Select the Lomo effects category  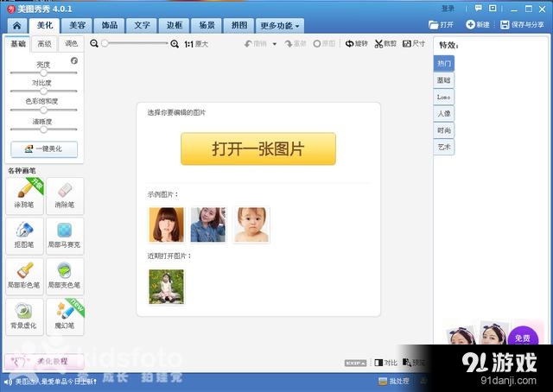443,97
